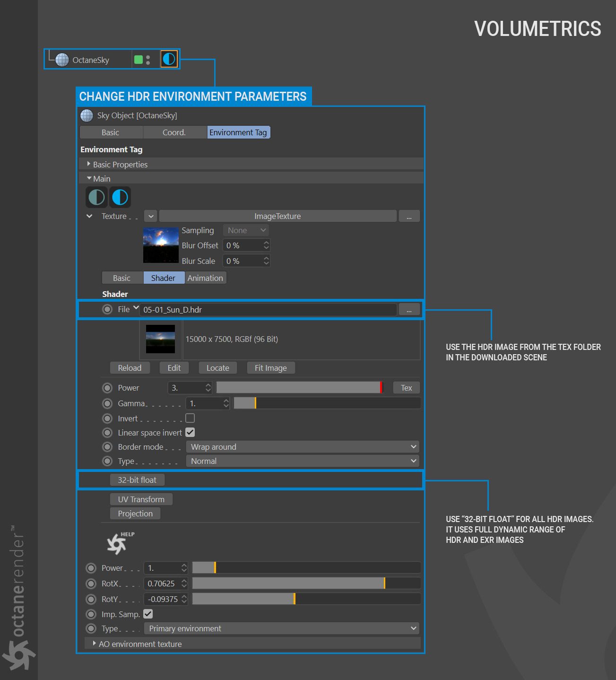Screen dimensions: 616x680
Task: Open the Octane help icon
Action: [x=118, y=543]
